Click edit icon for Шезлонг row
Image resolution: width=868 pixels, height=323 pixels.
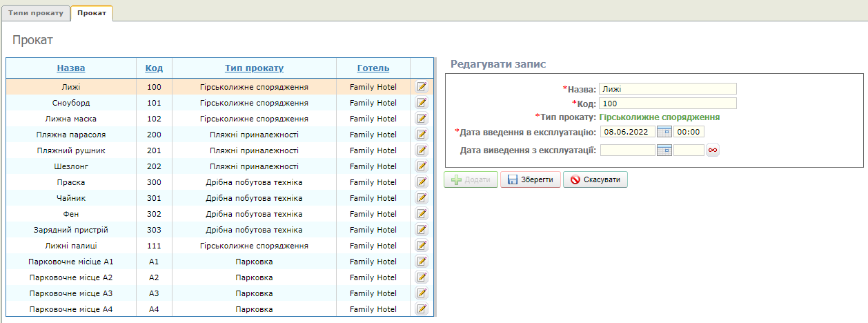coord(422,166)
